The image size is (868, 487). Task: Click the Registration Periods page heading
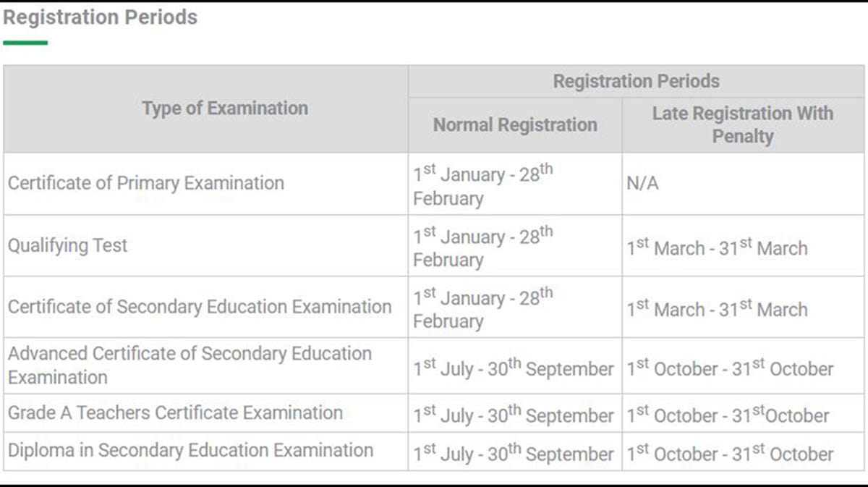pos(100,17)
